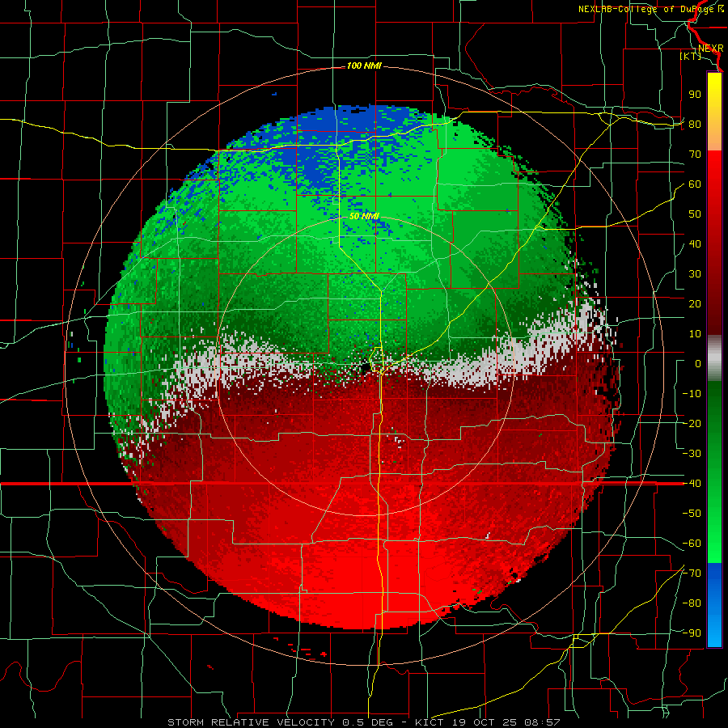Click the -20 label on velocity scale
The image size is (728, 728).
[x=692, y=423]
